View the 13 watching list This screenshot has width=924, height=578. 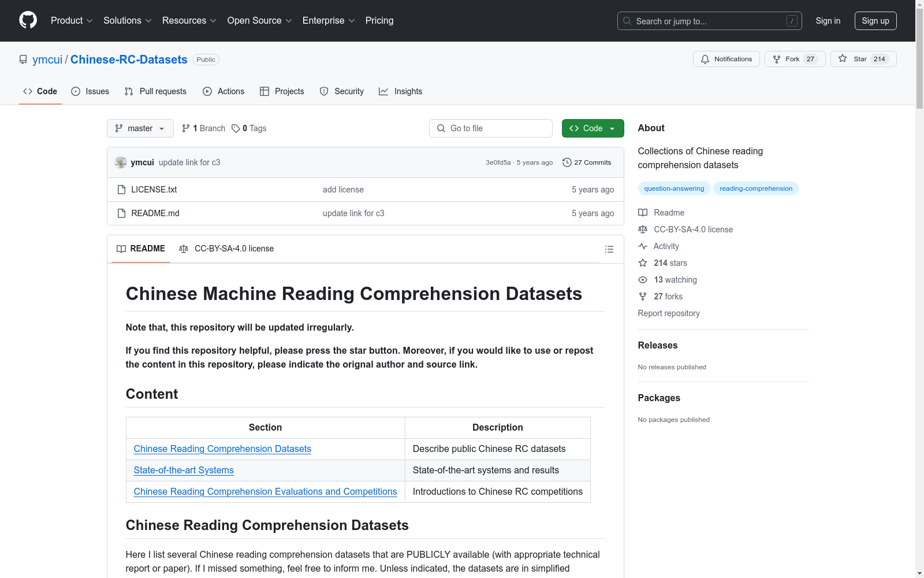pyautogui.click(x=668, y=280)
